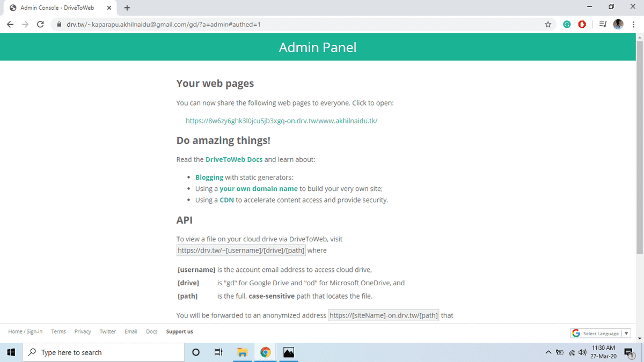Open File Explorer from taskbar
Screen dimensions: 644x362
tap(242, 352)
